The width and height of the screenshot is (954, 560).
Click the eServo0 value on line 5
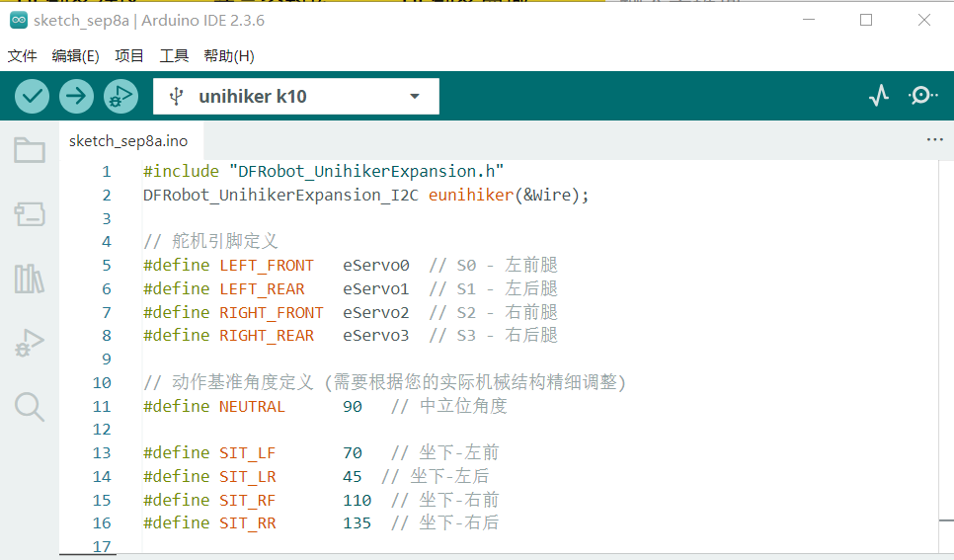pos(376,266)
